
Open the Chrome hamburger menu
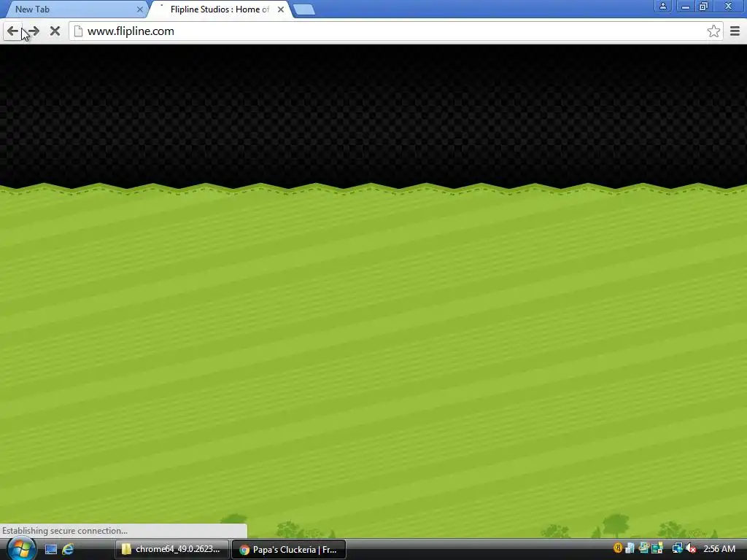[x=735, y=31]
